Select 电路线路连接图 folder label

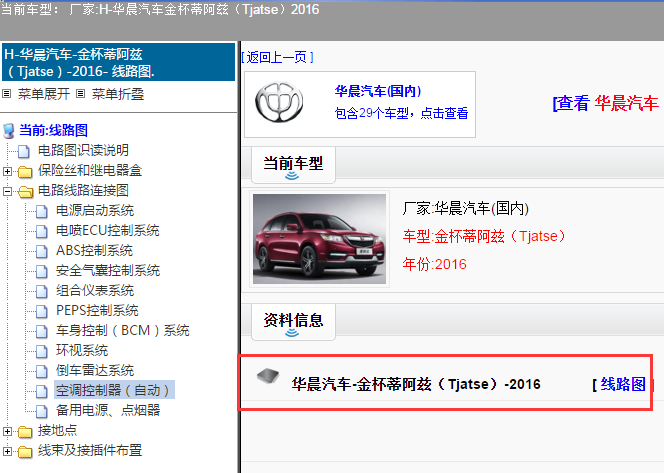click(x=83, y=191)
